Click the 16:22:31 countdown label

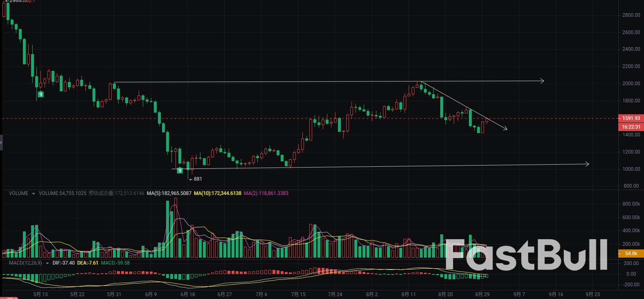point(630,127)
